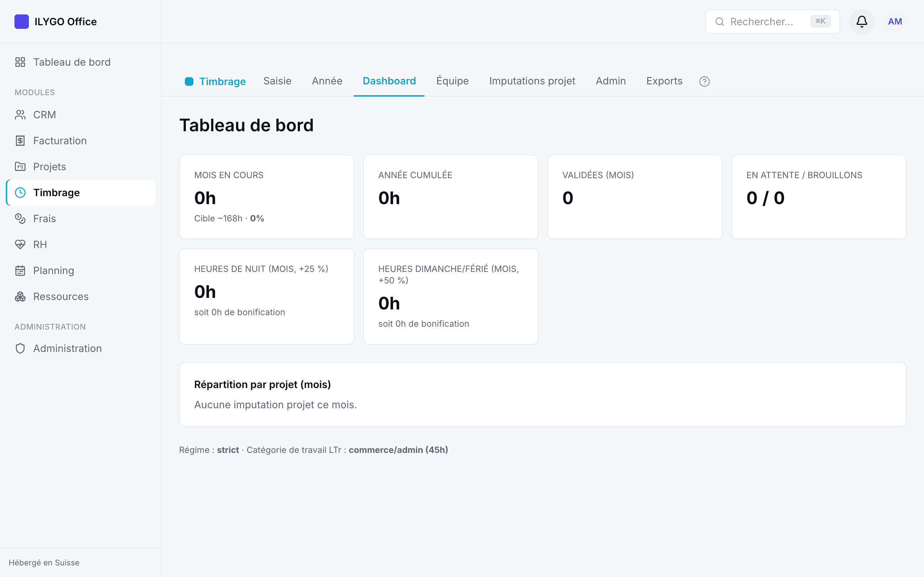Click the Planning calendar icon
This screenshot has width=924, height=577.
(20, 270)
